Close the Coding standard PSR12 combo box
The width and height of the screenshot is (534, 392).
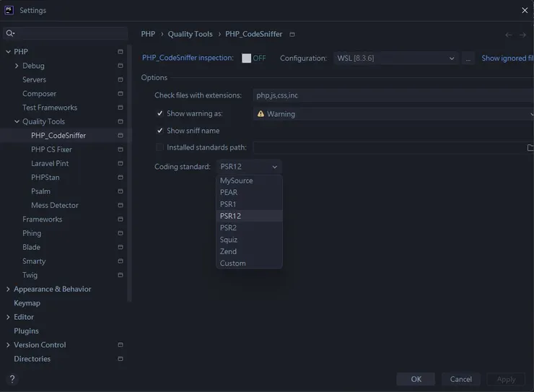tap(249, 167)
